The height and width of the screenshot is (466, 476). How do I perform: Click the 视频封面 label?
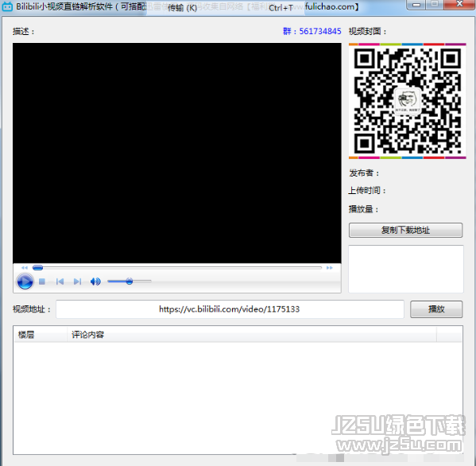(368, 31)
